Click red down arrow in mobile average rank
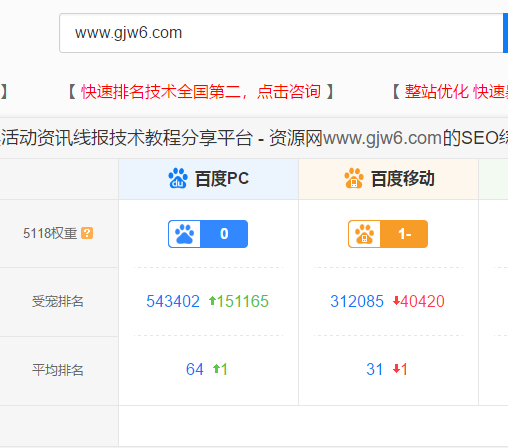Viewport: 508px width, 448px height. (x=396, y=369)
